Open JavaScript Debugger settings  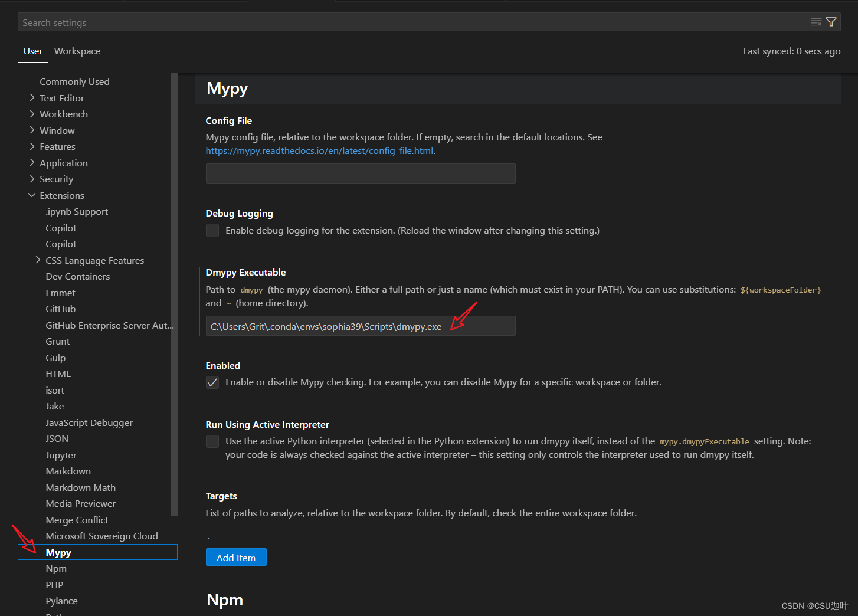coord(89,422)
